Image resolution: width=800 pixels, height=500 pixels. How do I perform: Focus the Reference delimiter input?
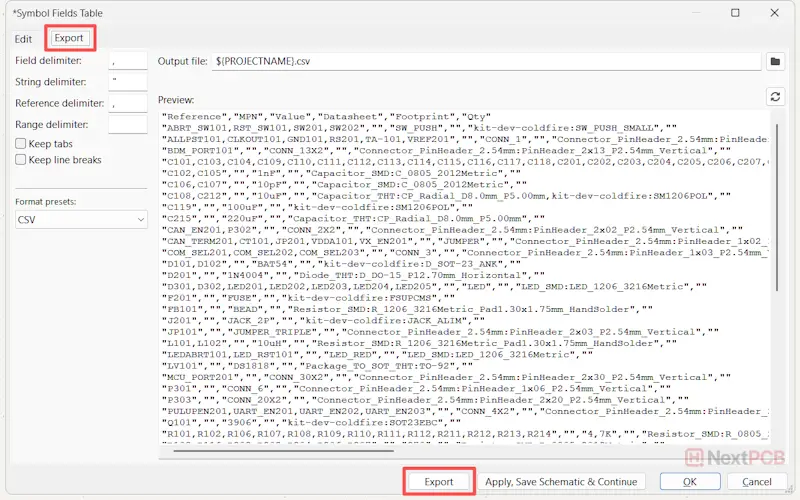tap(128, 104)
